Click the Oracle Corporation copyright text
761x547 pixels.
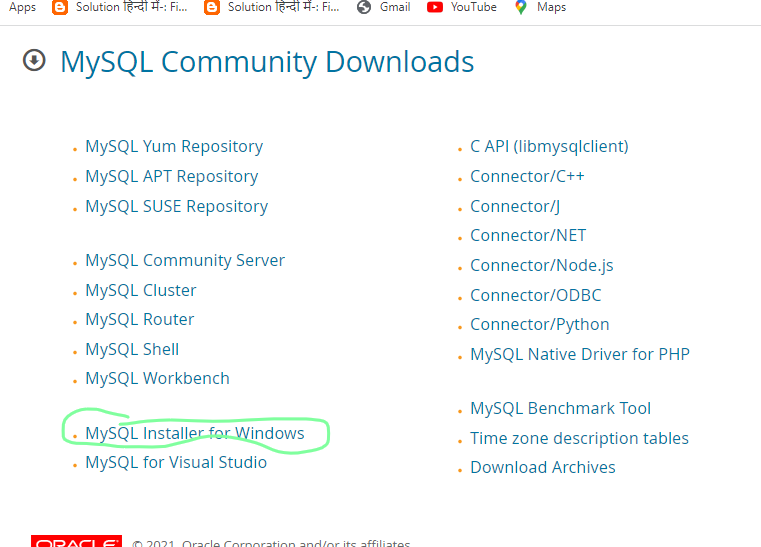tap(271, 543)
